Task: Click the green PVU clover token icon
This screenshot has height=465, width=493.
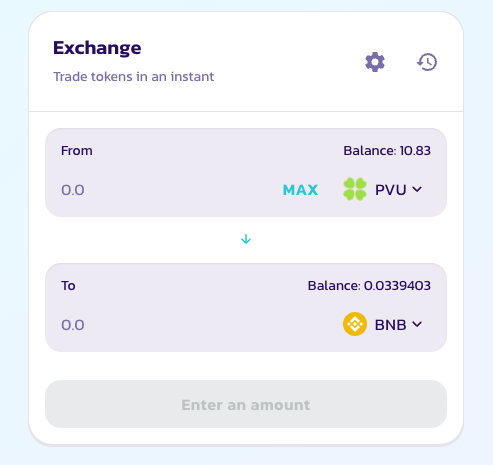Action: tap(355, 189)
